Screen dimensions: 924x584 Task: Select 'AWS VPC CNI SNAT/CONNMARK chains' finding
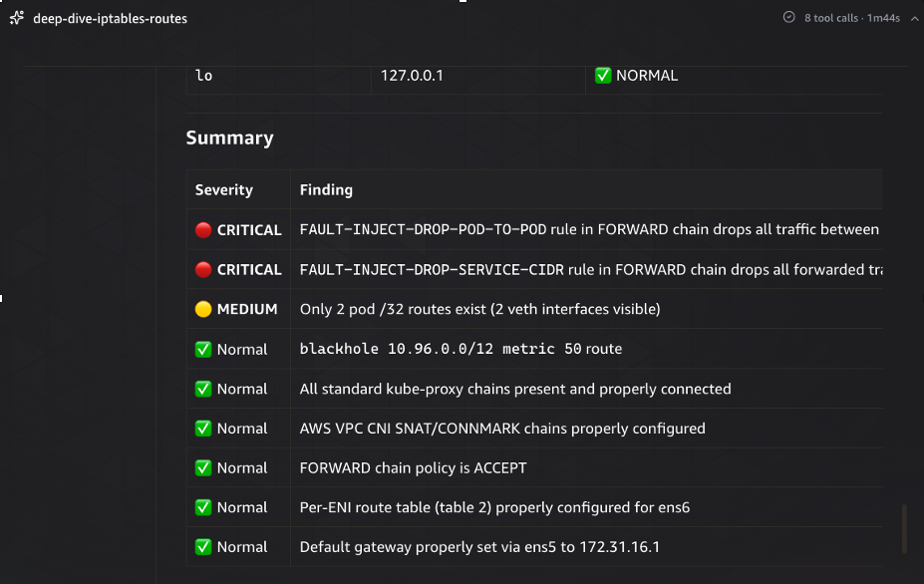502,429
